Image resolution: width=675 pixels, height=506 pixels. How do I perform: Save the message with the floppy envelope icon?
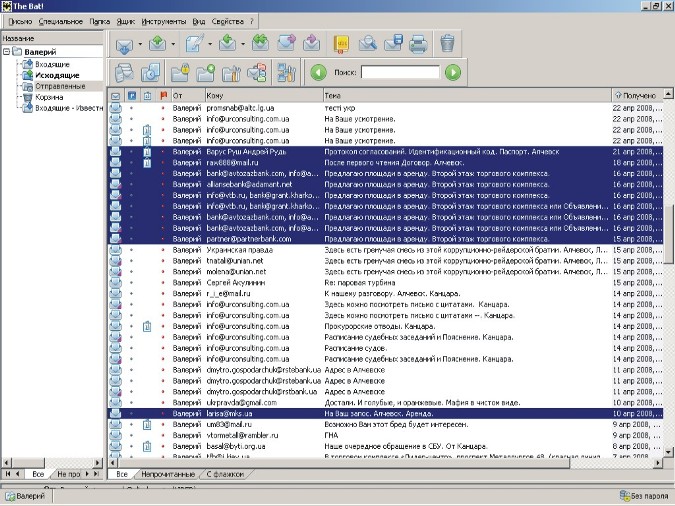click(x=393, y=43)
